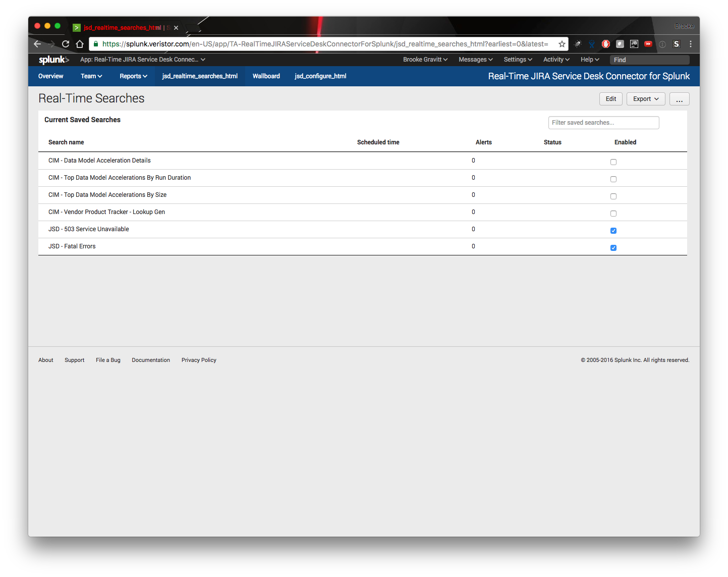Screen dimensions: 728x577
Task: Expand the Team menu
Action: (91, 76)
